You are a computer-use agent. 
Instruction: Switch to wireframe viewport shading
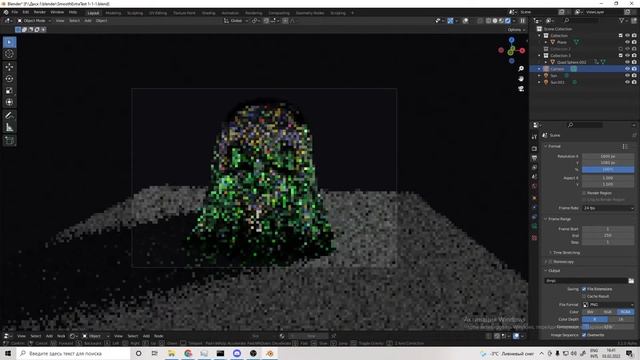[x=489, y=20]
